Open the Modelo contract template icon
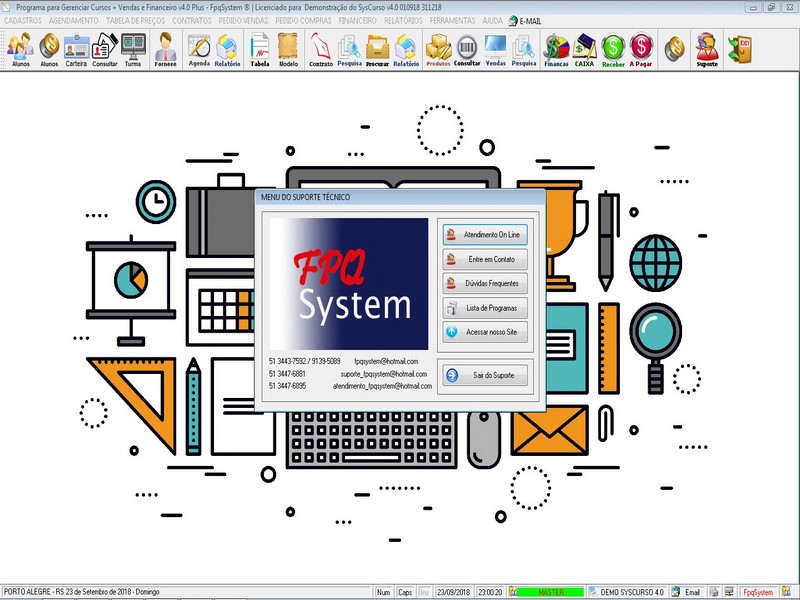Image resolution: width=800 pixels, height=600 pixels. click(x=288, y=49)
